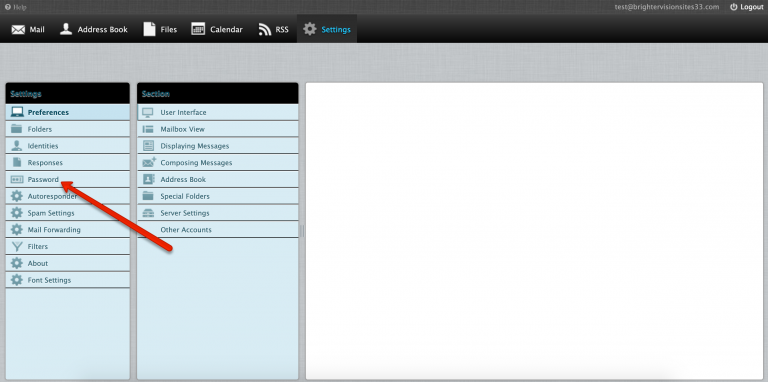The width and height of the screenshot is (768, 382).
Task: Click the Folders folder icon in Settings list
Action: (x=17, y=129)
